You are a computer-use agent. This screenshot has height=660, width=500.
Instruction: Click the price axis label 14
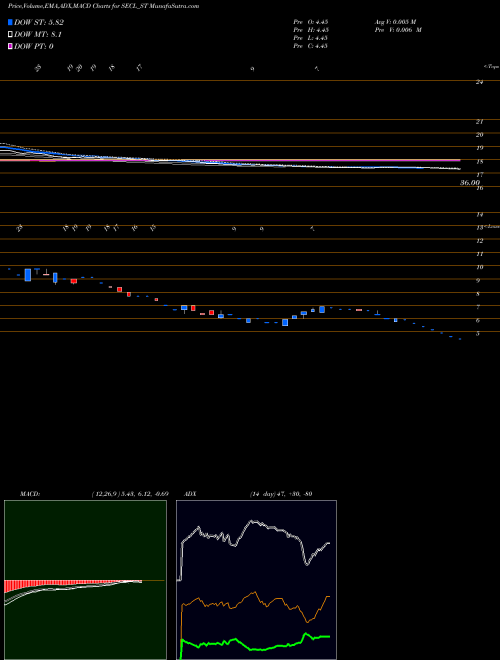coord(479,215)
